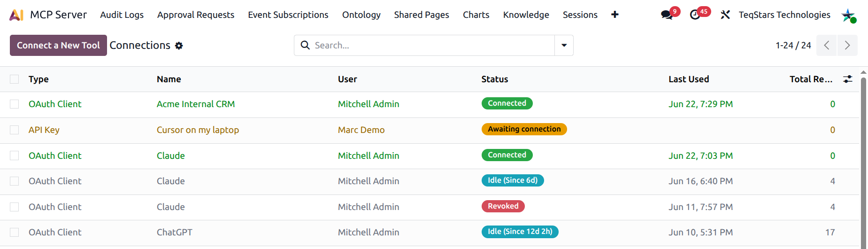Open the debug tools wrench icon
This screenshot has height=249, width=868.
click(x=725, y=15)
